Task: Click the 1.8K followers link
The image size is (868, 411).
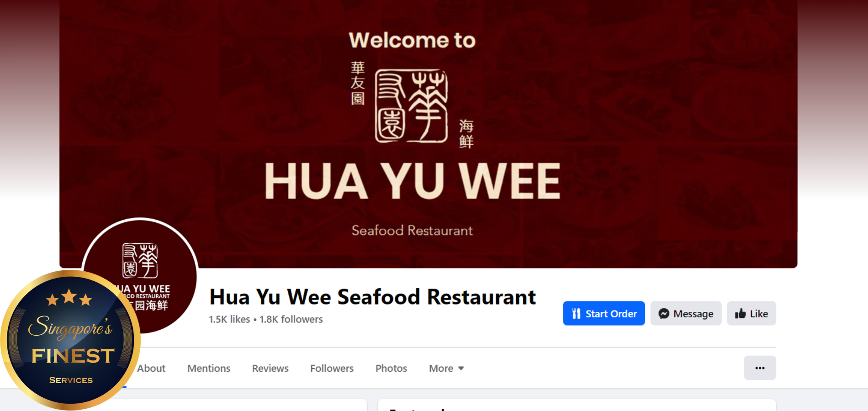Action: pos(291,319)
